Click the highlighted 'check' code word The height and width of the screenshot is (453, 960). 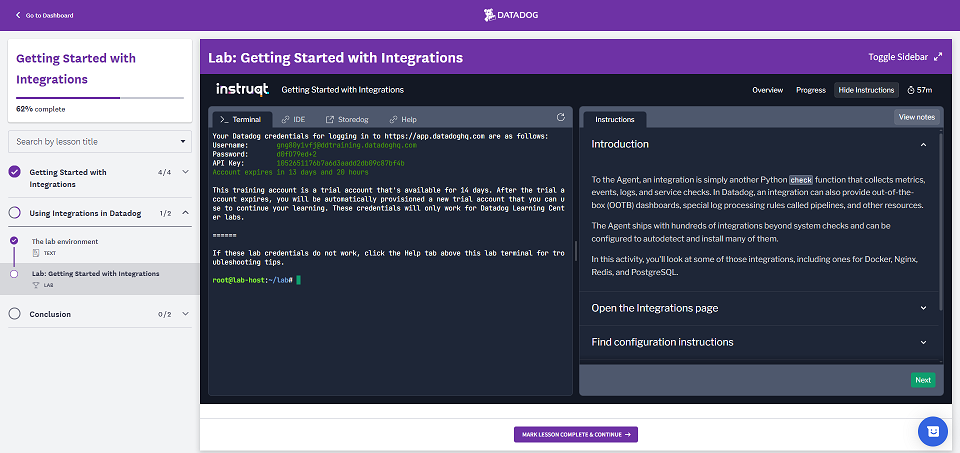[x=800, y=180]
